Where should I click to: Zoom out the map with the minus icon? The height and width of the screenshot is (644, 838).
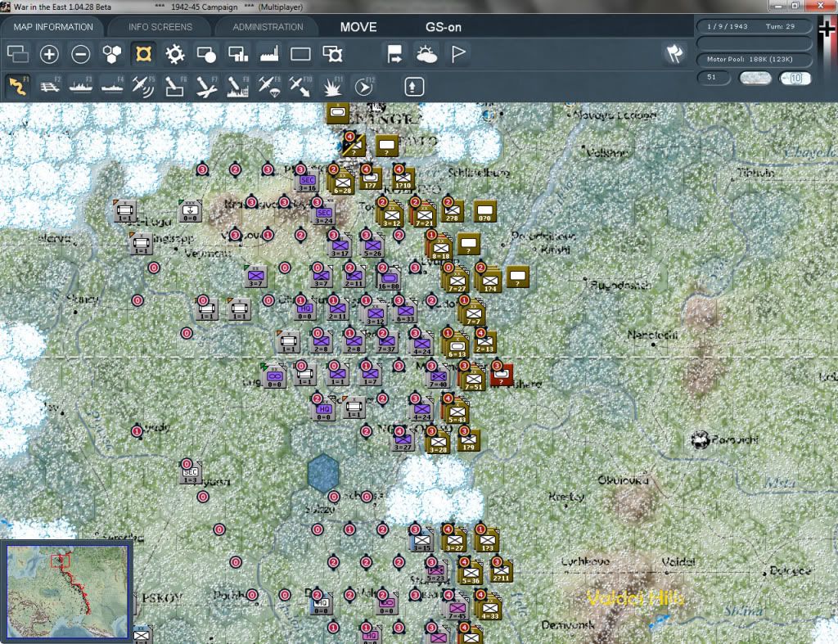click(x=81, y=54)
